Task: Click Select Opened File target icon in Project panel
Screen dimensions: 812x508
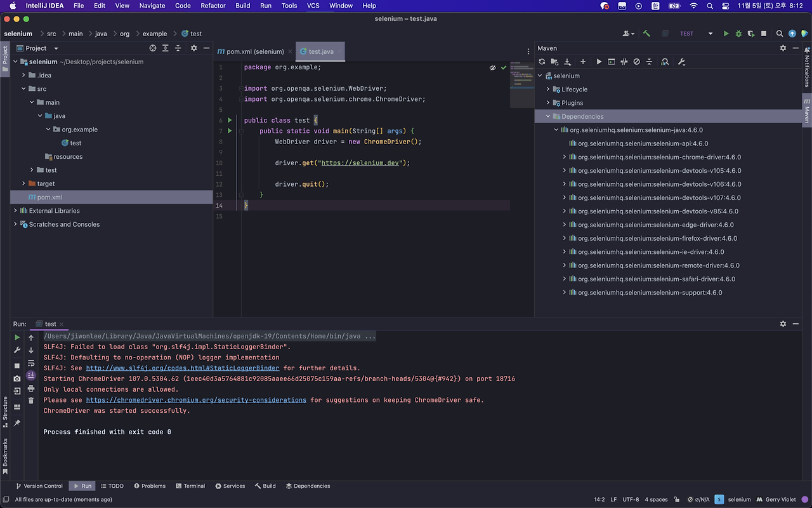Action: pyautogui.click(x=153, y=48)
